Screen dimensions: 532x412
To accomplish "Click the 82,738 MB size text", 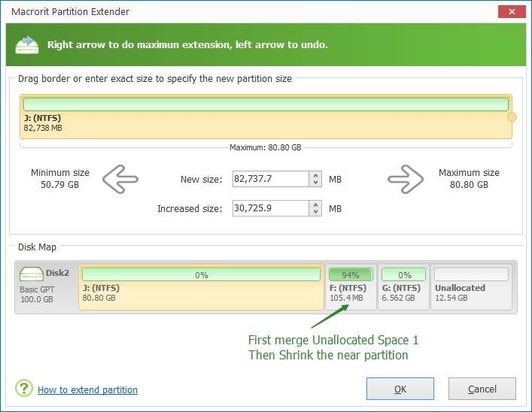I will pyautogui.click(x=43, y=128).
